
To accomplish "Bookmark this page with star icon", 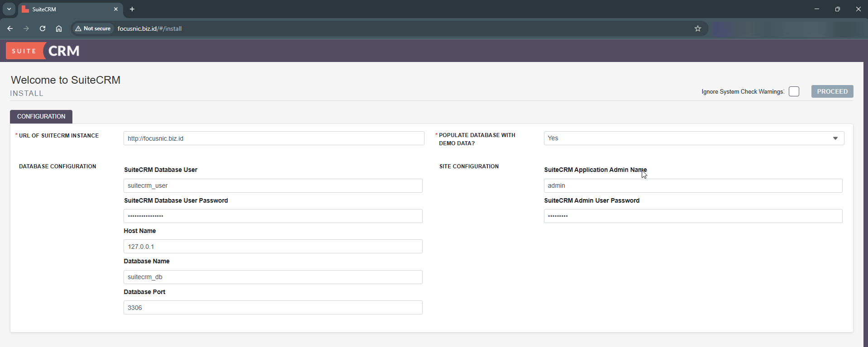I will [697, 29].
